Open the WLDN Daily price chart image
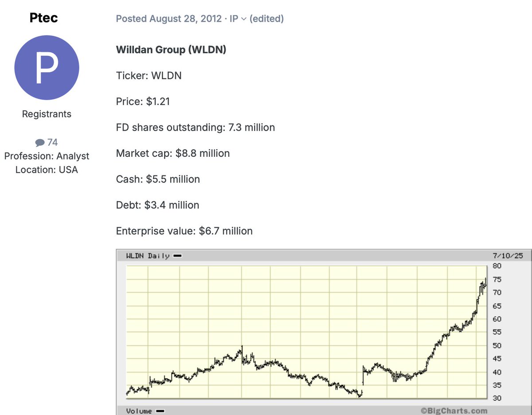Viewport: 532px width, 415px height. click(x=324, y=332)
